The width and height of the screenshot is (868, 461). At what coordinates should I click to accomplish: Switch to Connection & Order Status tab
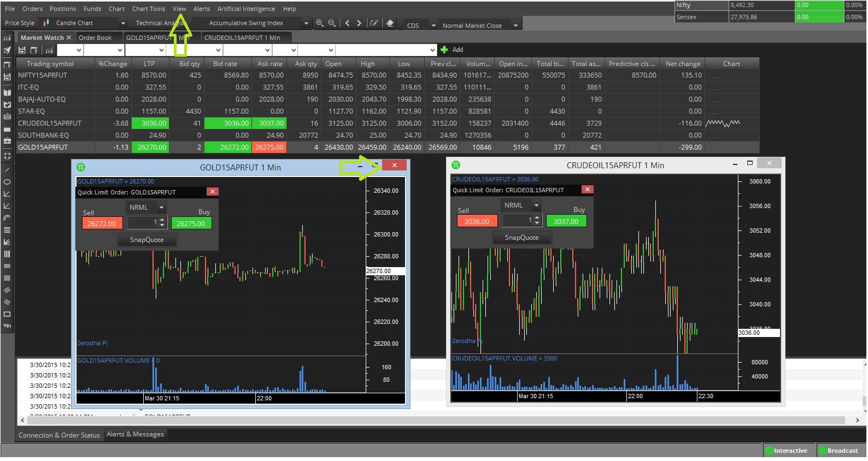(59, 435)
